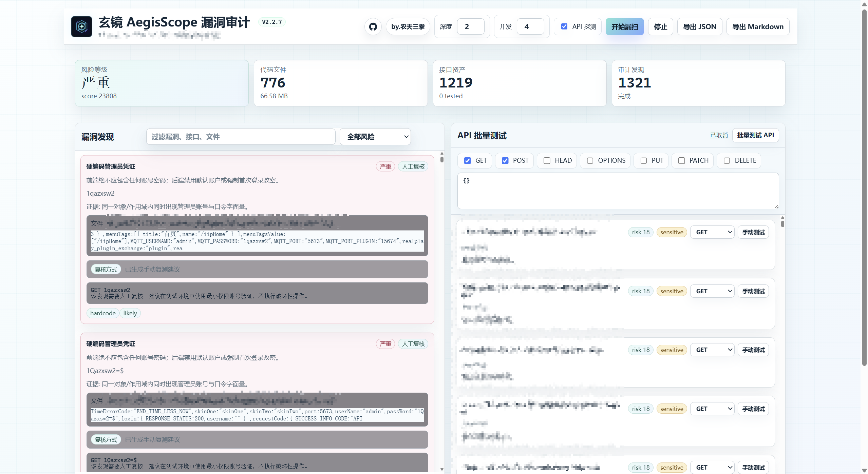Enable the PATCH method checkbox

point(681,161)
